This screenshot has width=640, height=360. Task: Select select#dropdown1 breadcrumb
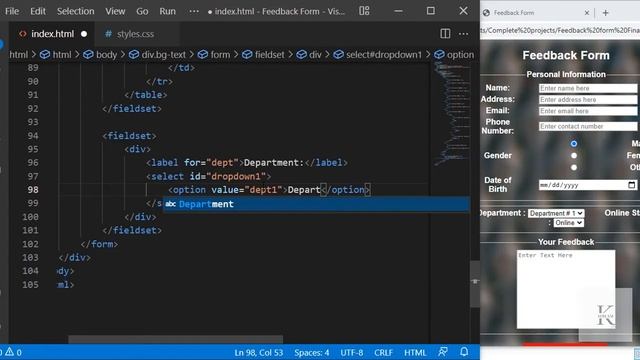[x=378, y=54]
